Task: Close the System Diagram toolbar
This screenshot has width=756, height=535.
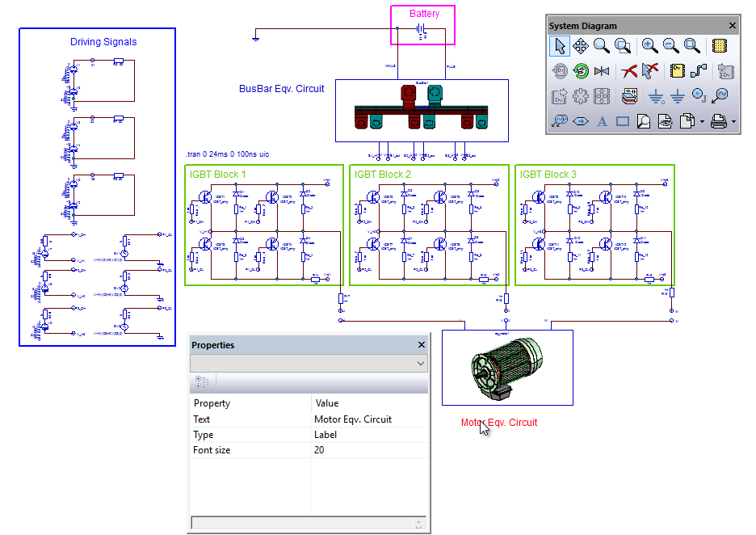Action: tap(733, 26)
